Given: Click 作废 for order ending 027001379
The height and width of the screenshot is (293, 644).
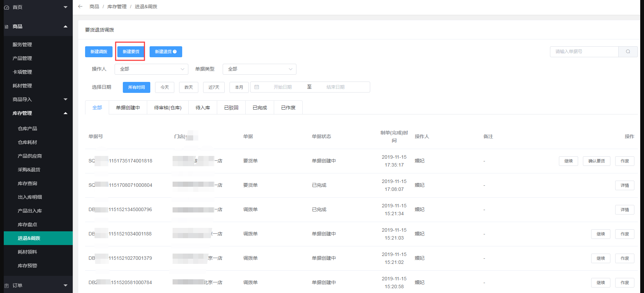Looking at the screenshot, I should coord(625,258).
